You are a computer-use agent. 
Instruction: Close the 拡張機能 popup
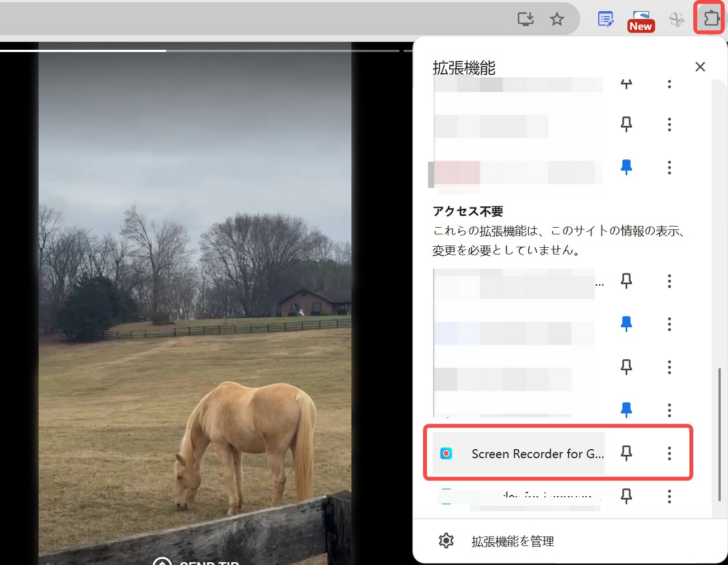click(700, 67)
